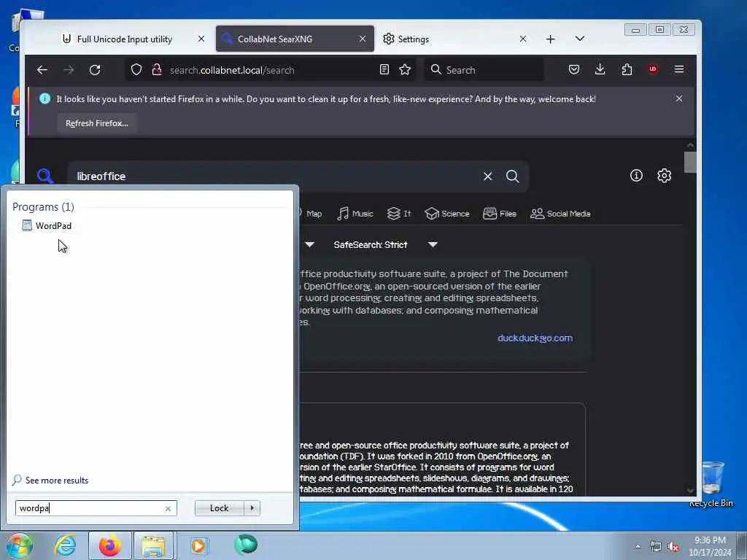Open Windows Media Player taskbar icon
This screenshot has height=560, width=747.
(198, 545)
